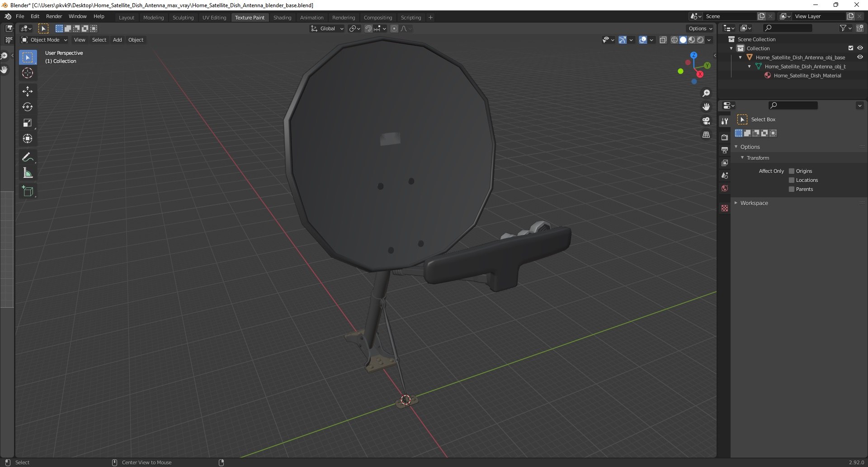Toggle snapping magnet in the header
868x467 pixels.
tap(368, 29)
